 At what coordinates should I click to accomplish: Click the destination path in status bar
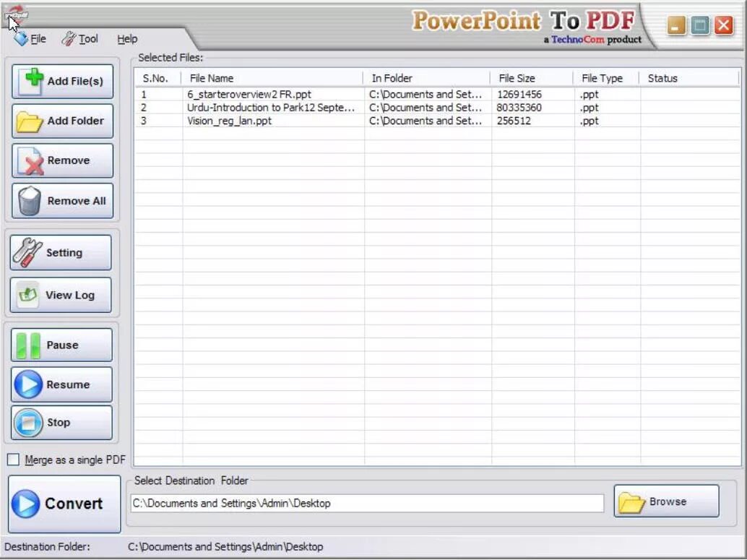coord(225,547)
